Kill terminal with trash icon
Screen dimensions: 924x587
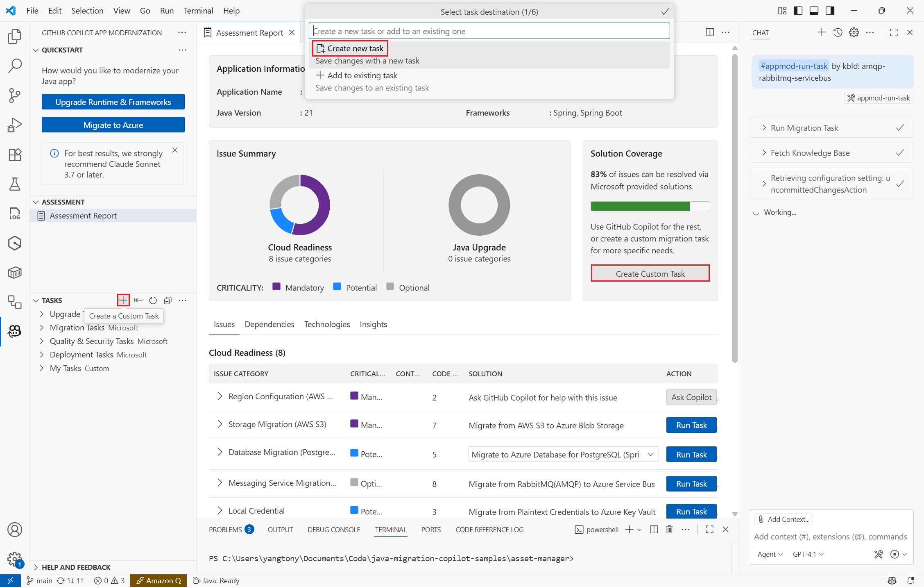click(669, 529)
